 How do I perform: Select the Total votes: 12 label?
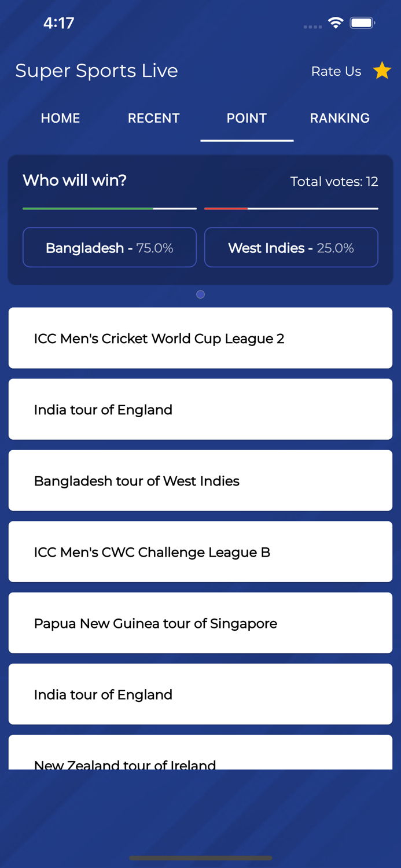[x=334, y=181]
